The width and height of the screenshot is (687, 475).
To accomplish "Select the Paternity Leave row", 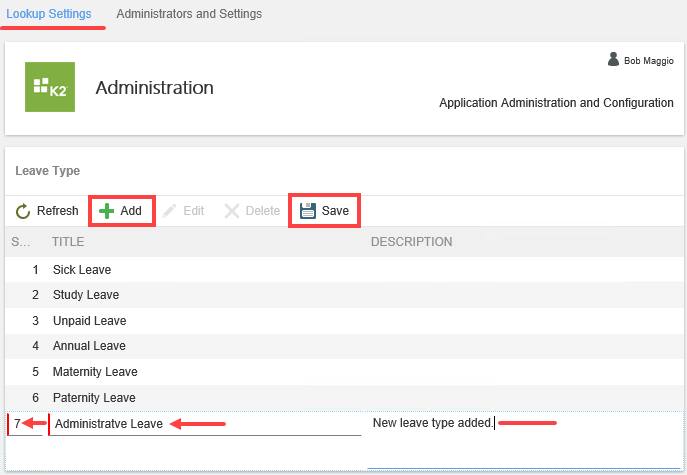I will coord(95,398).
